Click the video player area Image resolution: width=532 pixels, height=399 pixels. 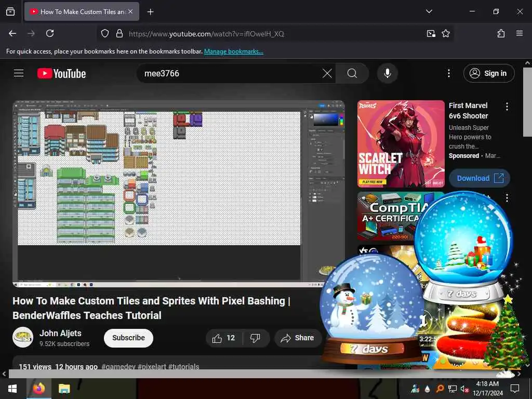click(x=179, y=194)
